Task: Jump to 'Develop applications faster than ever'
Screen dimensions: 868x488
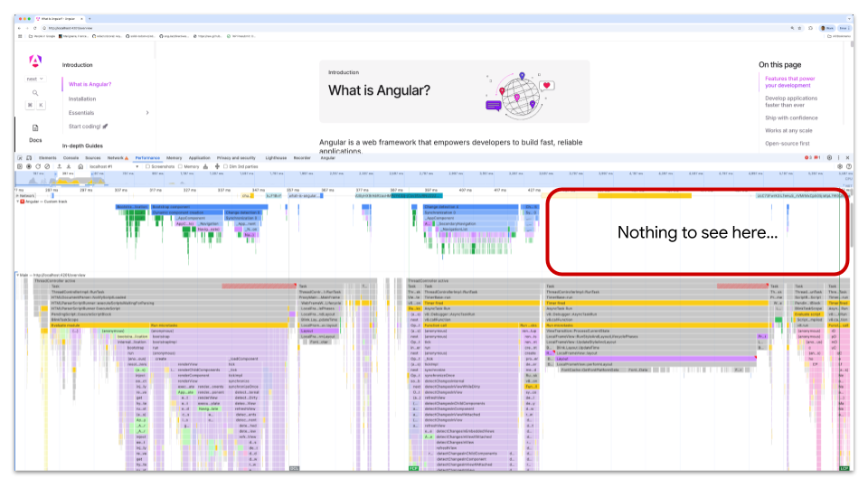Action: (x=791, y=101)
